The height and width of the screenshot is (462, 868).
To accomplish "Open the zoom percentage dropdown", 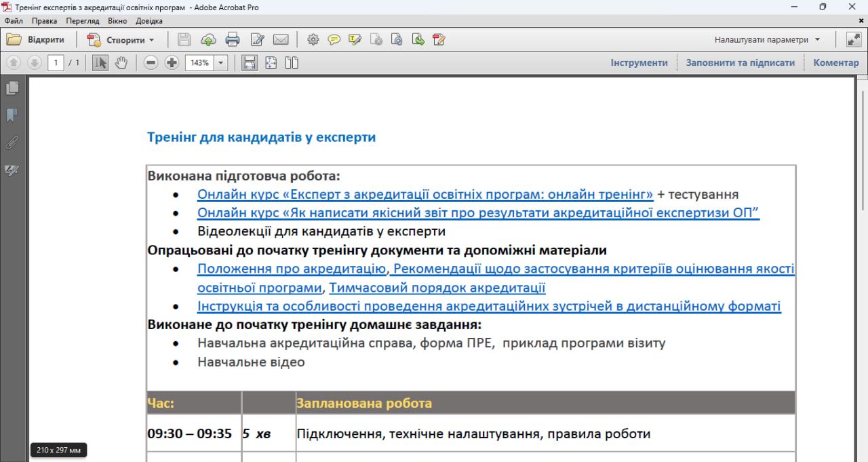I will pyautogui.click(x=221, y=63).
